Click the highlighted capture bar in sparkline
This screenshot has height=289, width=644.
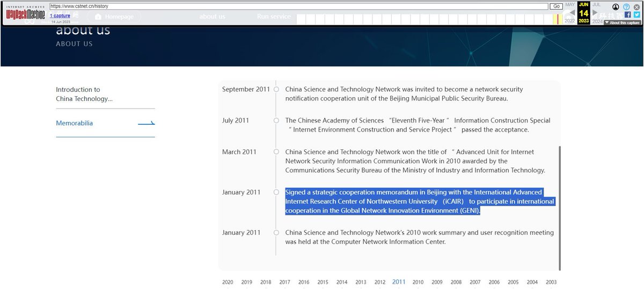(557, 19)
